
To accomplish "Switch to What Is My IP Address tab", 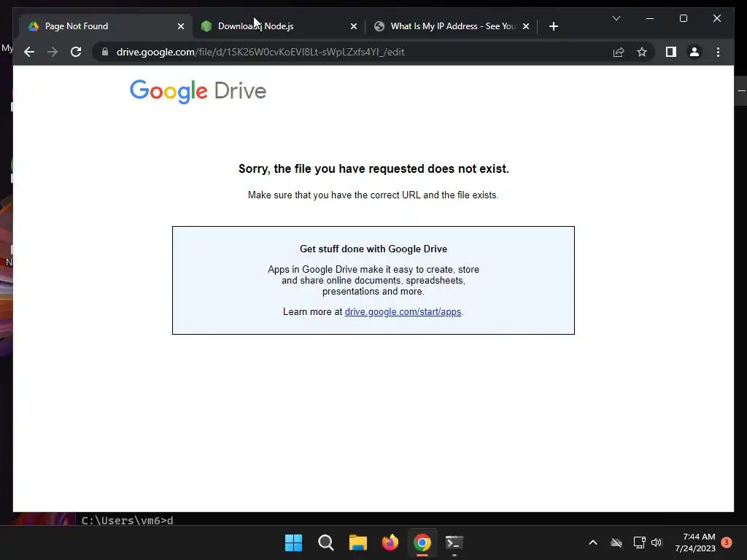I will pyautogui.click(x=452, y=26).
